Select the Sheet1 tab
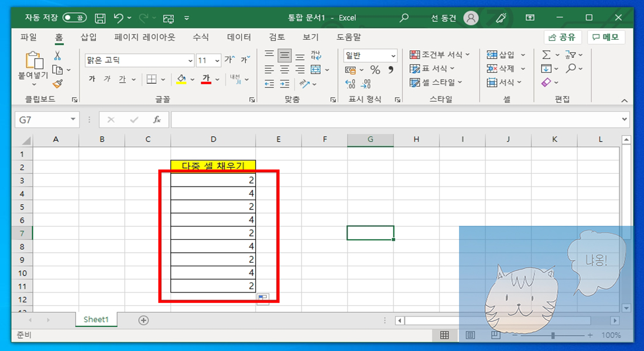The height and width of the screenshot is (351, 644). pos(96,319)
